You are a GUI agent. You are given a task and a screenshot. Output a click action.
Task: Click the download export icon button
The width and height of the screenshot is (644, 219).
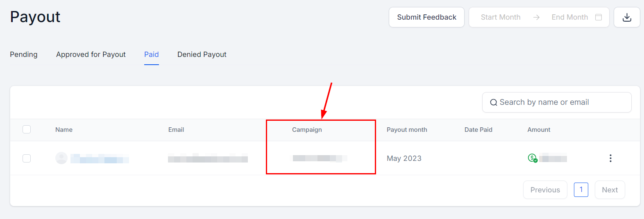tap(626, 17)
